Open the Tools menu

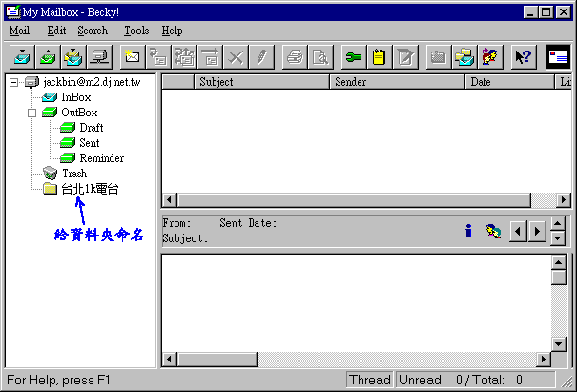coord(136,31)
